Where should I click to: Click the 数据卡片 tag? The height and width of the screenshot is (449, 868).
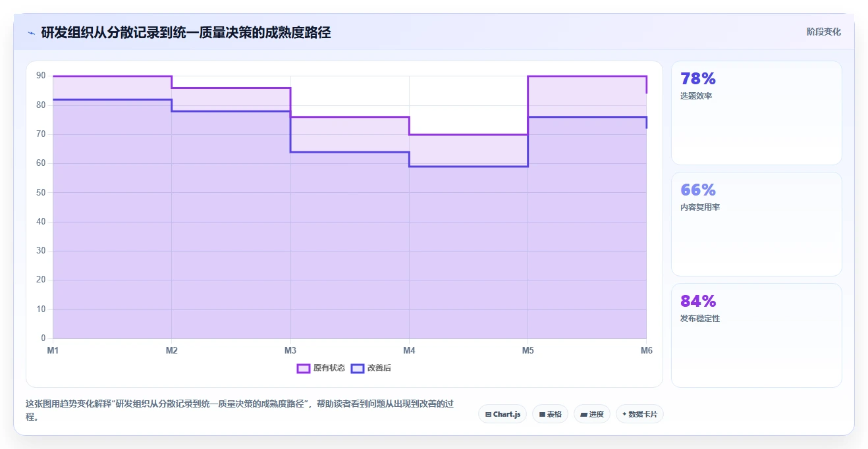639,414
